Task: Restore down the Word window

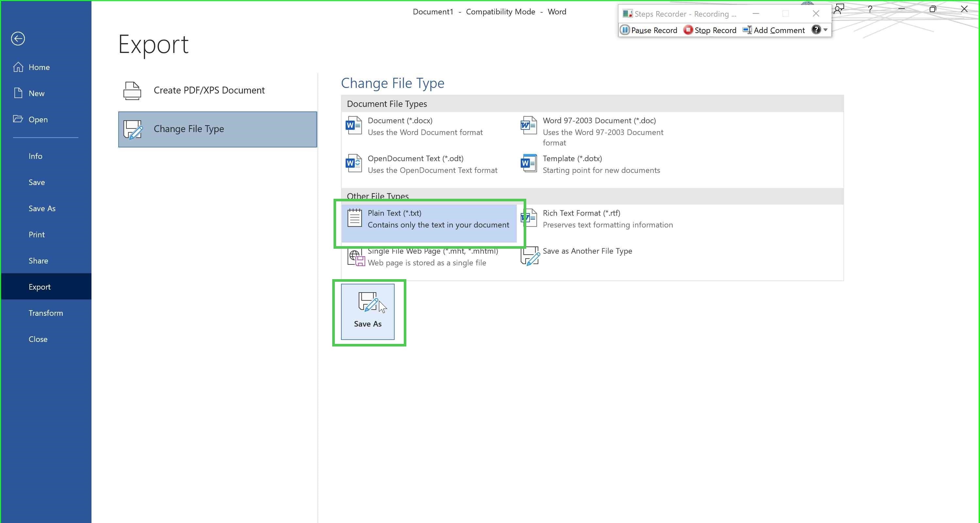Action: (x=932, y=9)
